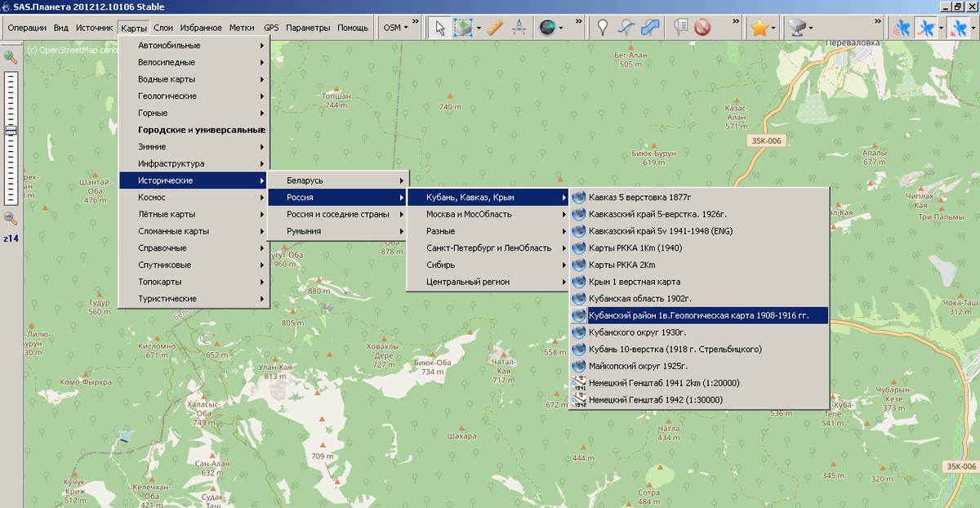Open the Метки menu
This screenshot has height=508, width=980.
(x=242, y=27)
